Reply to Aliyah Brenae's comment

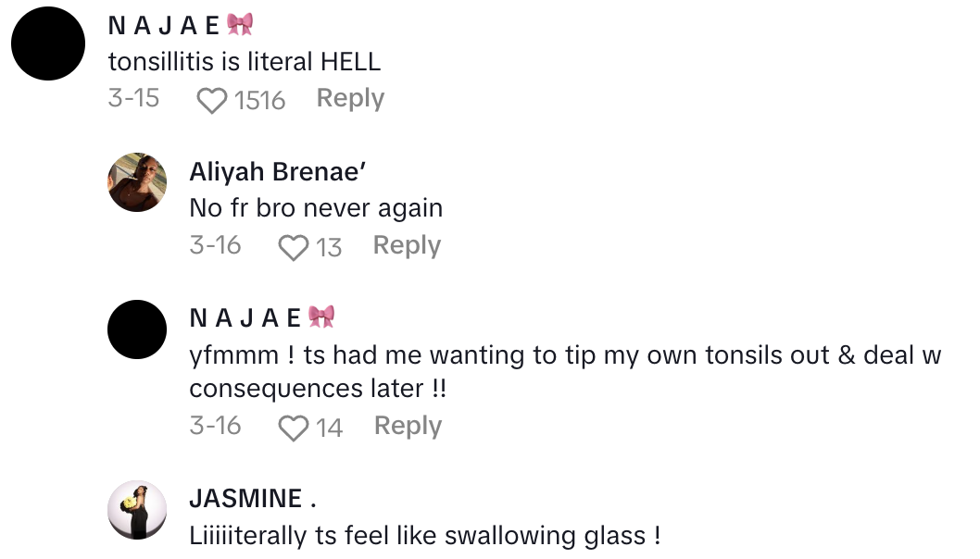406,245
